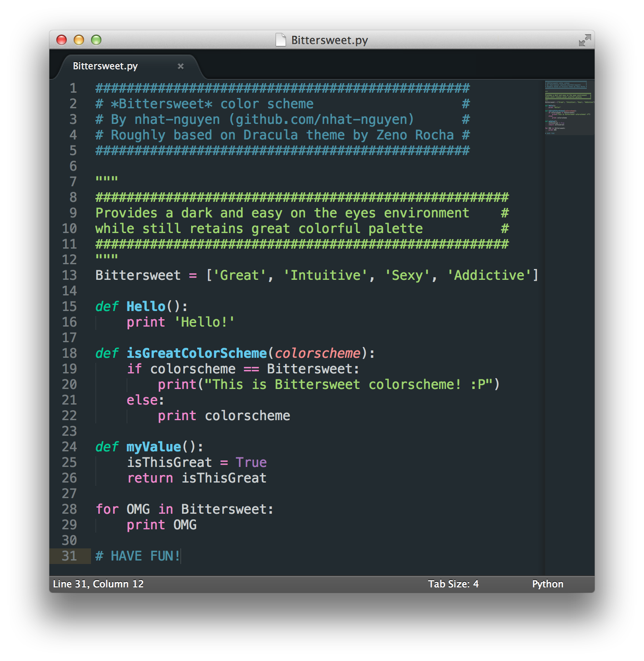
Task: Click the for keyword on line 28
Action: pyautogui.click(x=107, y=509)
